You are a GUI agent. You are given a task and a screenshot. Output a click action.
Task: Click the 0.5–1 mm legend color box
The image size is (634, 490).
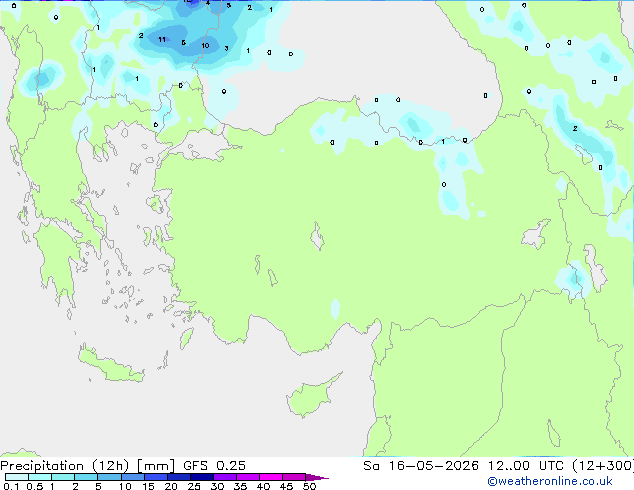[x=40, y=477]
